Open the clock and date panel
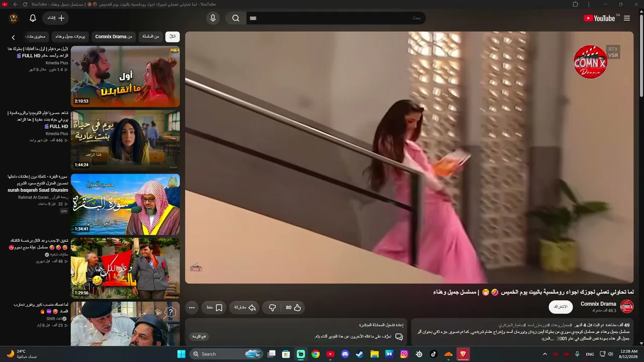 [x=629, y=354]
